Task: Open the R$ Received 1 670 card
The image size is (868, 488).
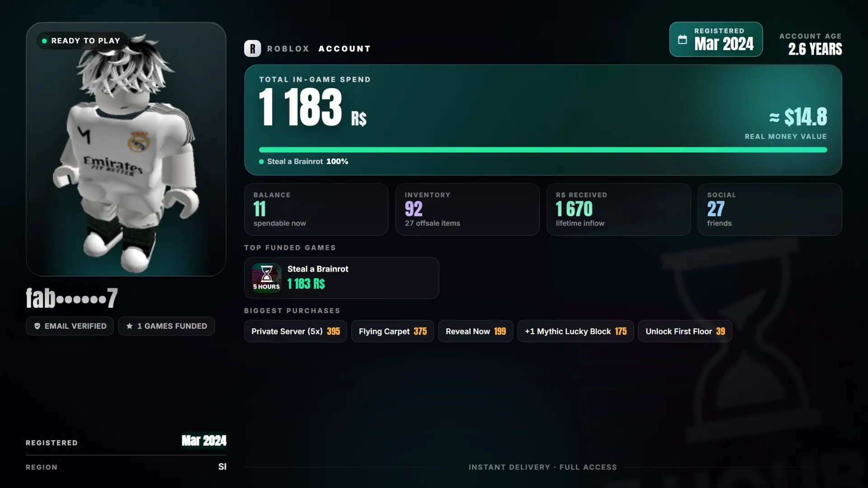Action: click(618, 209)
